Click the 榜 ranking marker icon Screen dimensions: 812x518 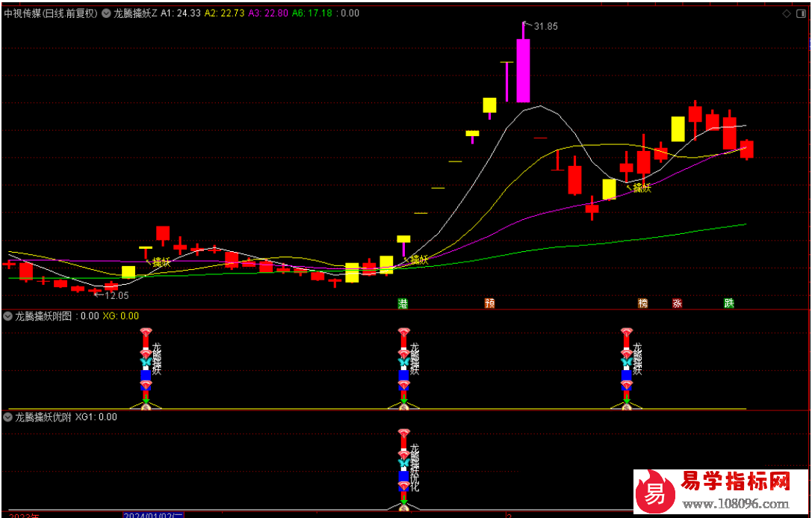click(x=642, y=303)
